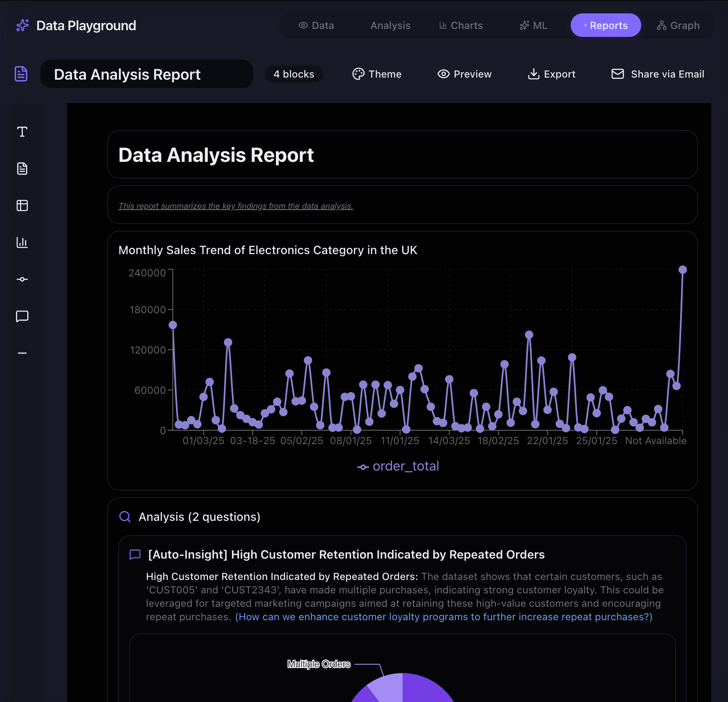Open the Data tab
Screen dimensions: 728x702
point(316,26)
